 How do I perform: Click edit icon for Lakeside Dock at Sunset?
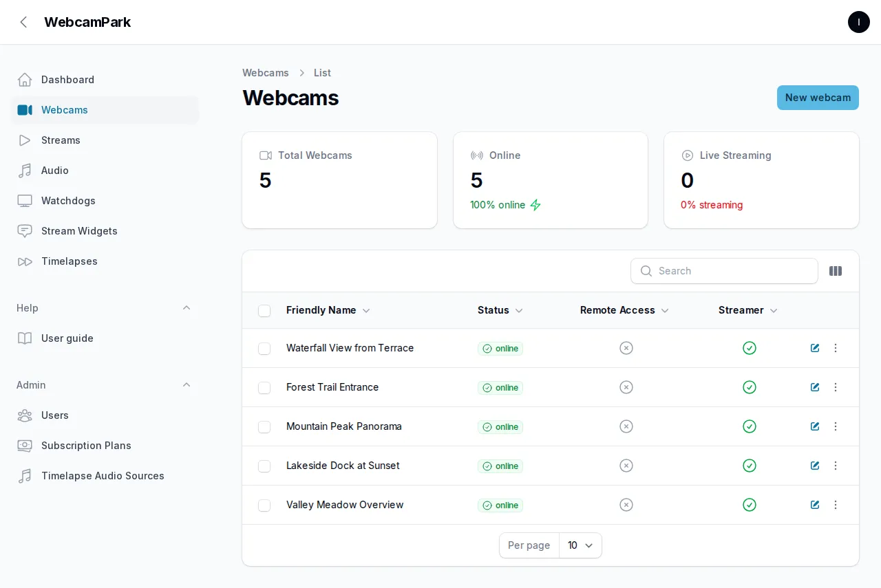[815, 466]
